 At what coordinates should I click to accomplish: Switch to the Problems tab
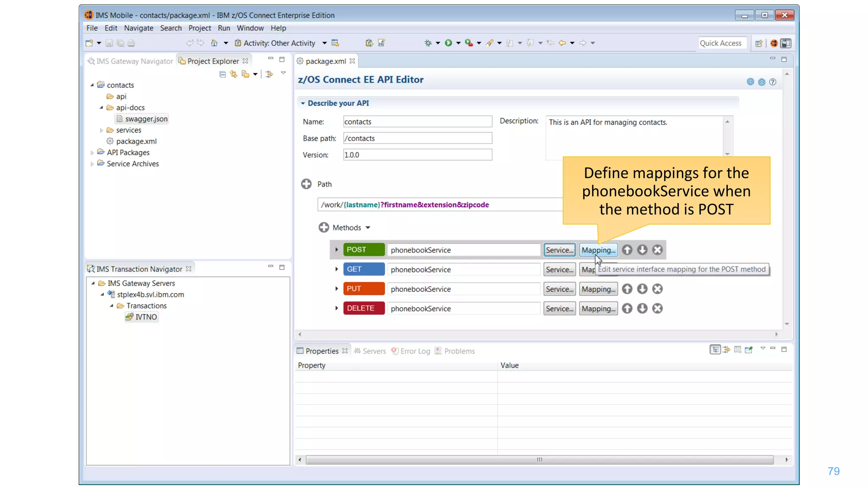click(455, 351)
